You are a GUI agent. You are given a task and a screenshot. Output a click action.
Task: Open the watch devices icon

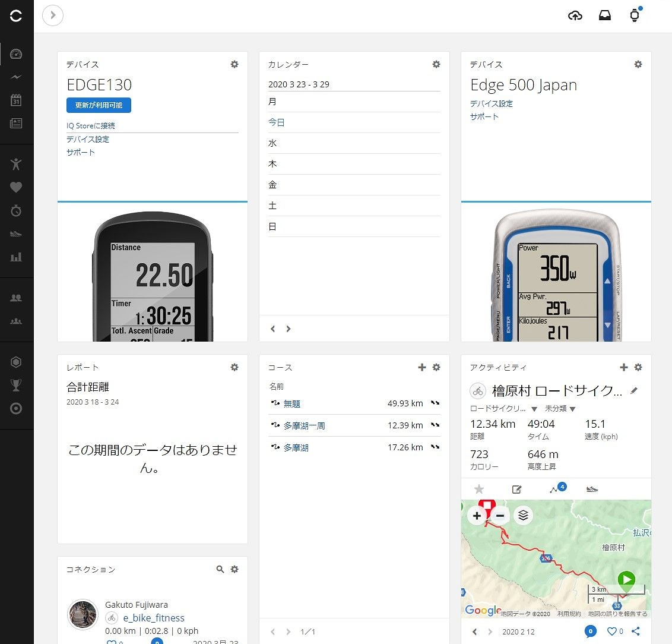coord(635,15)
